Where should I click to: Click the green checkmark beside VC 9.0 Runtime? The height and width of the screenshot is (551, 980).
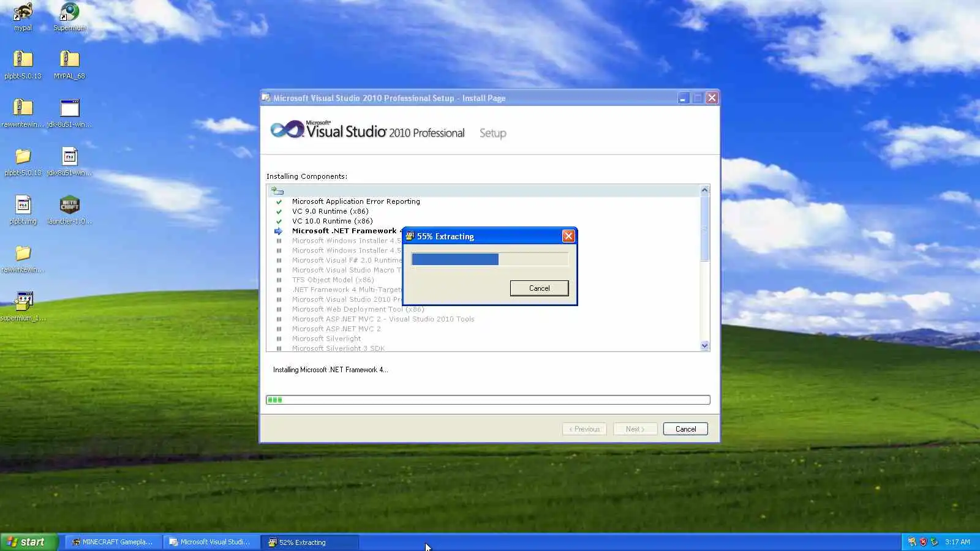click(x=279, y=211)
